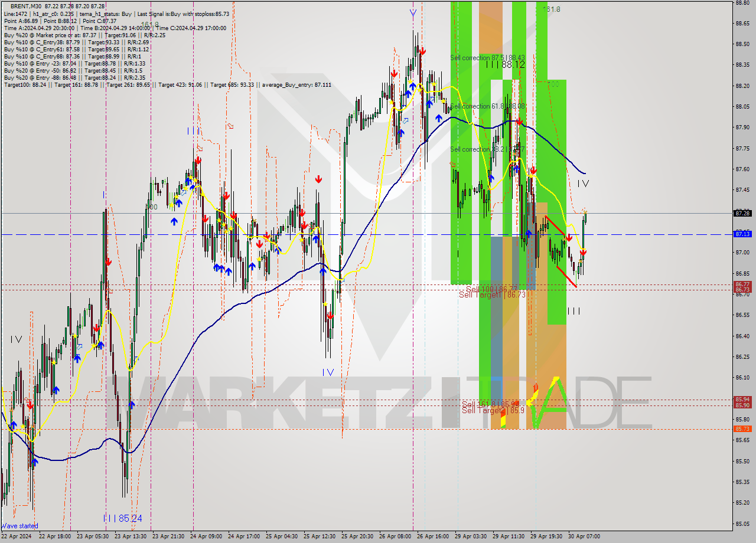The width and height of the screenshot is (756, 543).
Task: Select the wave label 'III 85.24'
Action: coord(122,518)
